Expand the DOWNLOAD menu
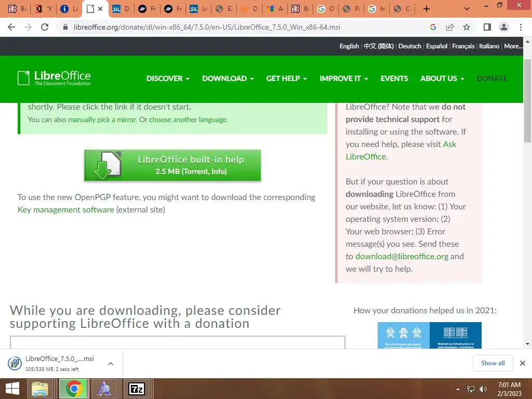 pyautogui.click(x=228, y=78)
